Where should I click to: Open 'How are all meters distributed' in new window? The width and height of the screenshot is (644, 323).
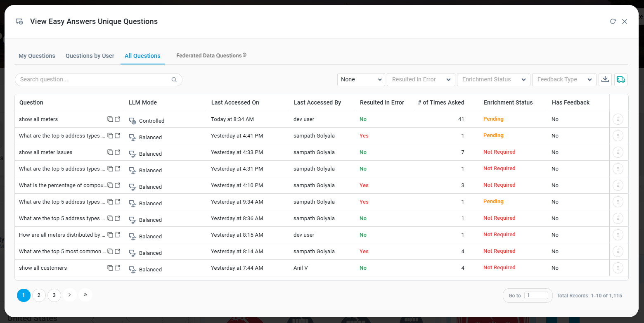[118, 235]
